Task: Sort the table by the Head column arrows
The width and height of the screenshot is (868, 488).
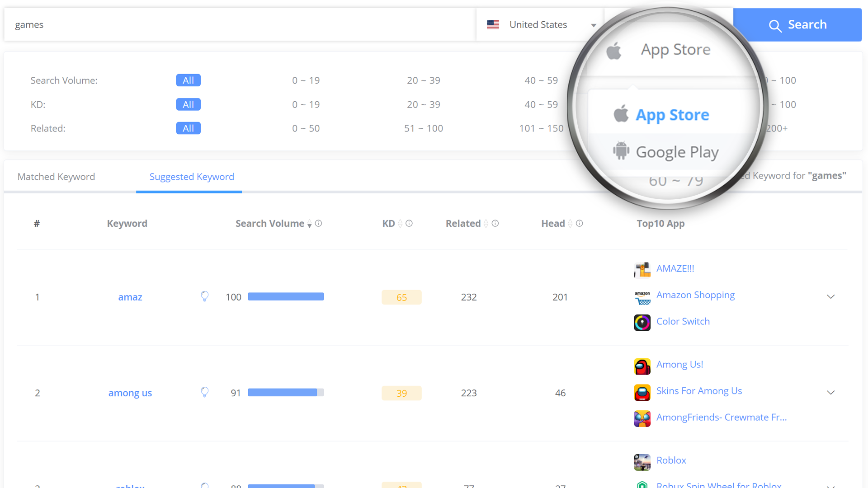Action: (570, 224)
